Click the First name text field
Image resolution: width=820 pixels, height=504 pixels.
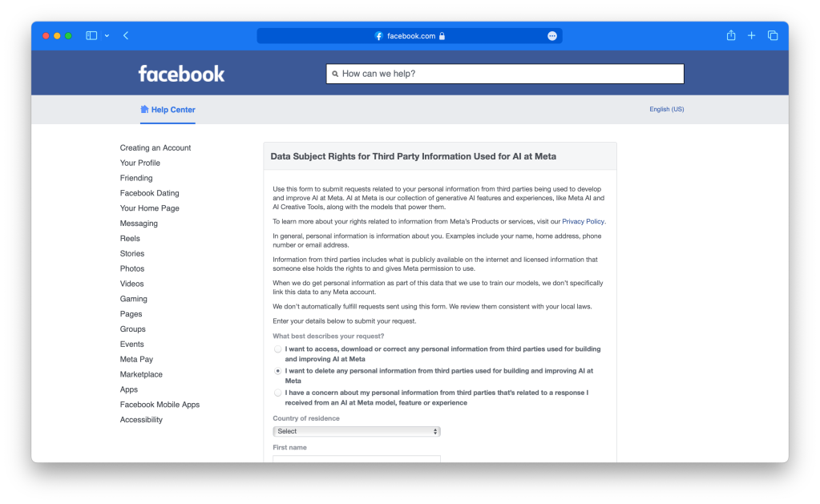(356, 459)
